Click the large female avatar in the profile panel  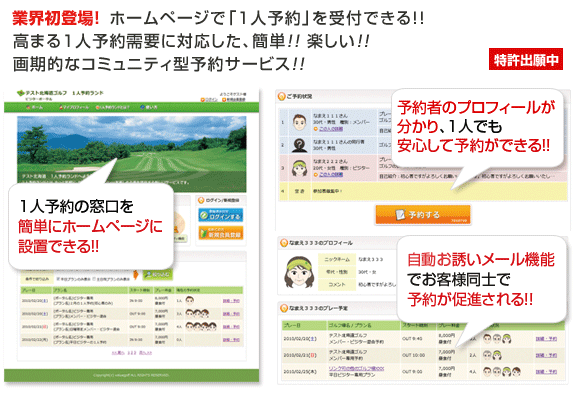point(299,273)
